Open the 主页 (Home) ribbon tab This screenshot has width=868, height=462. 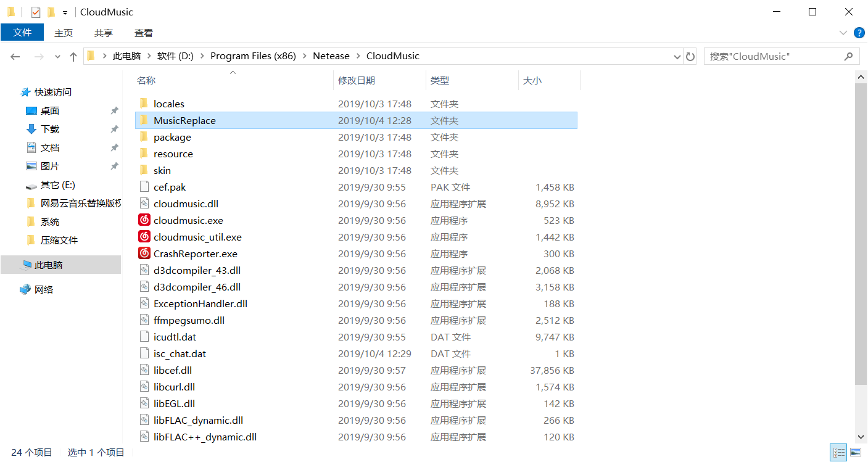(64, 33)
